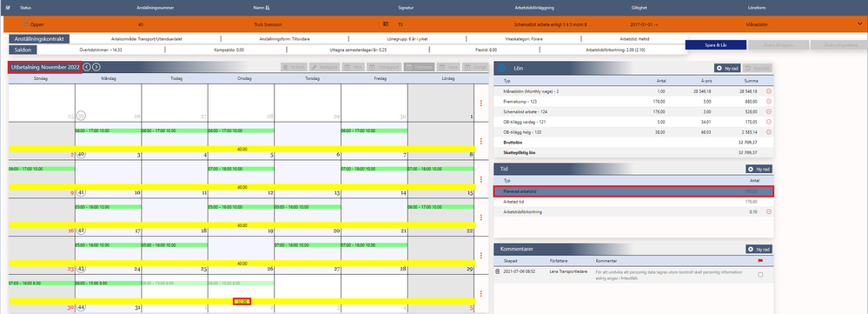The height and width of the screenshot is (314, 868).
Task: Delete the comment from 2021-07-06 08:52
Action: click(498, 272)
